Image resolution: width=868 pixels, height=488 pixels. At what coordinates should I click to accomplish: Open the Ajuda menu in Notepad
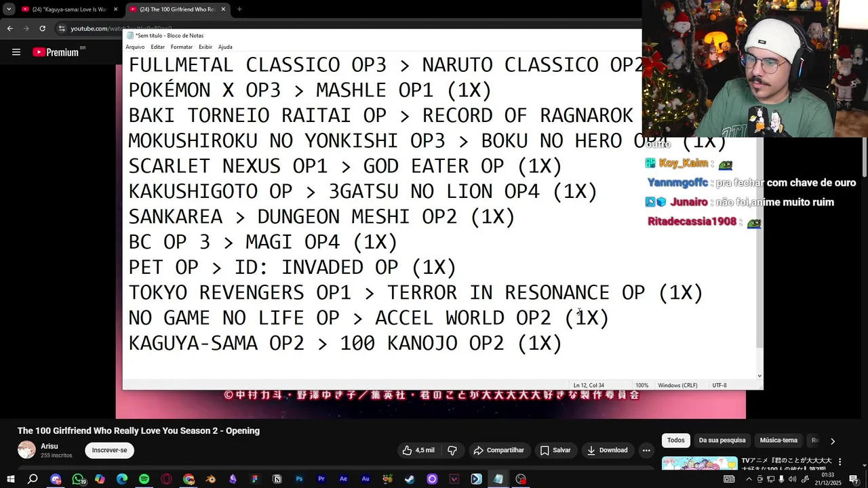pyautogui.click(x=225, y=47)
